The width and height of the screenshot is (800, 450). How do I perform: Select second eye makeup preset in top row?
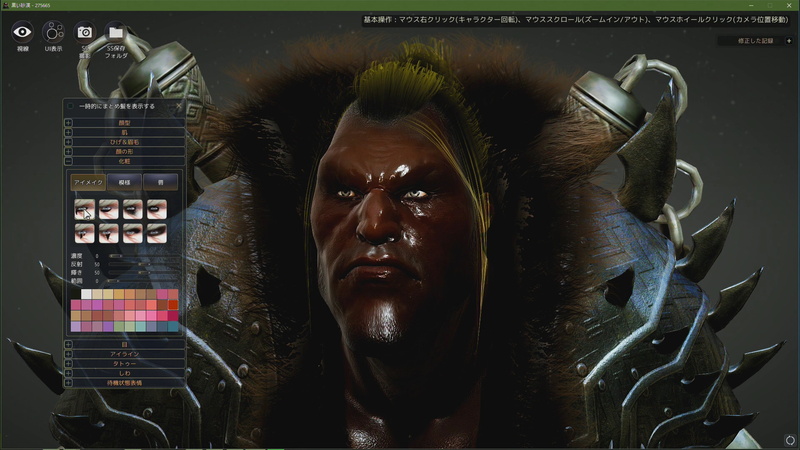tap(109, 209)
